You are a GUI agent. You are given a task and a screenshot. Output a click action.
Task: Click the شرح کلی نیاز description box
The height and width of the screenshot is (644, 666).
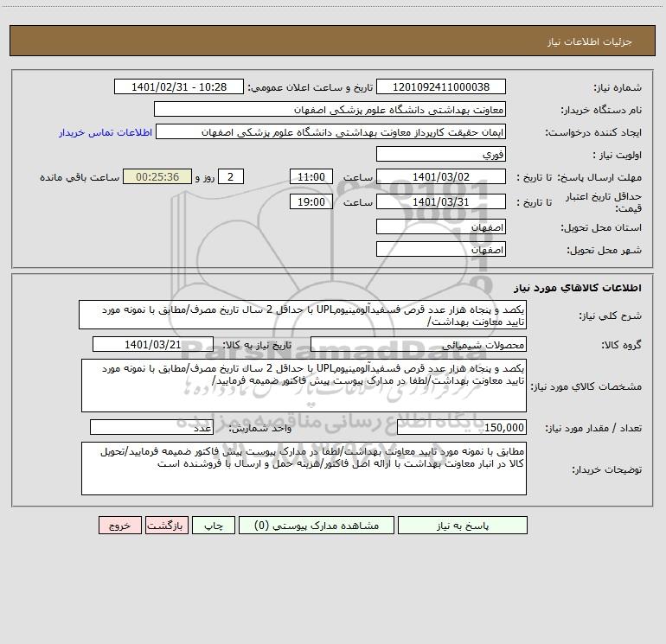point(303,315)
